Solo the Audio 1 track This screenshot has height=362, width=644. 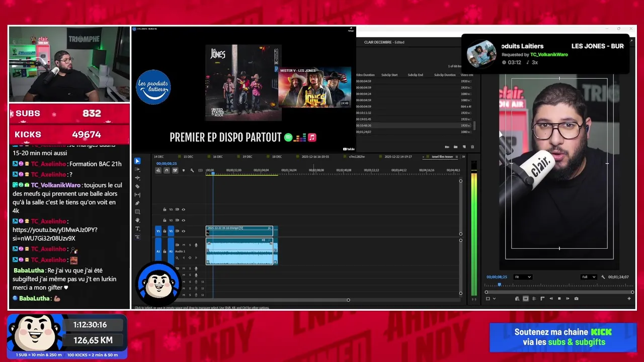(x=190, y=245)
